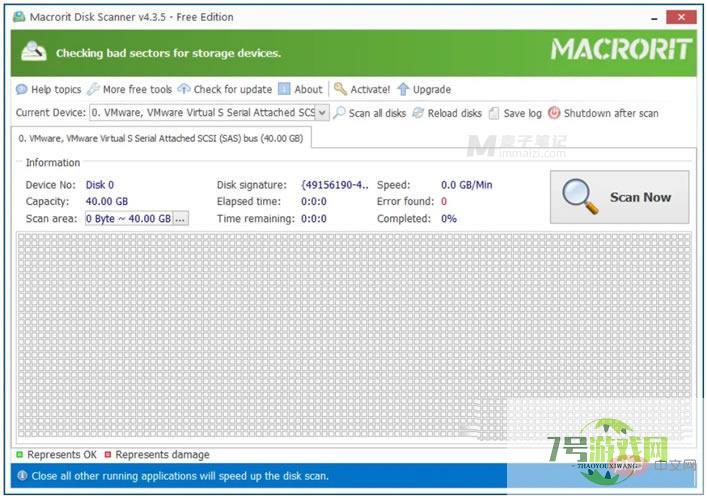Click the Current Device combo box text

click(x=203, y=112)
